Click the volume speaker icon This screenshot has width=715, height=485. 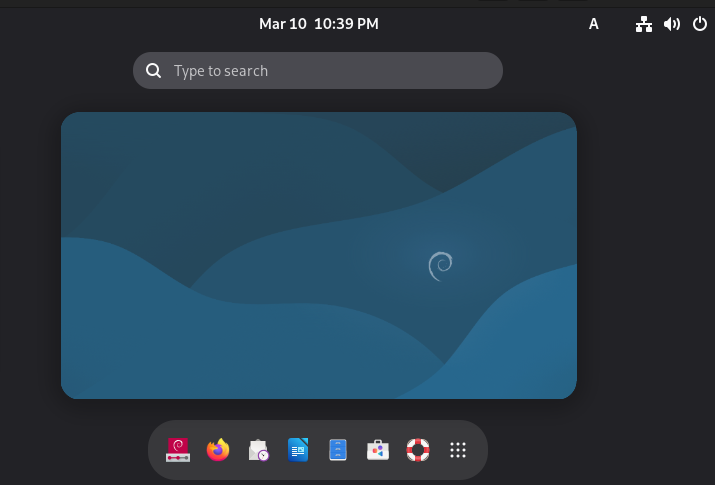[x=672, y=24]
